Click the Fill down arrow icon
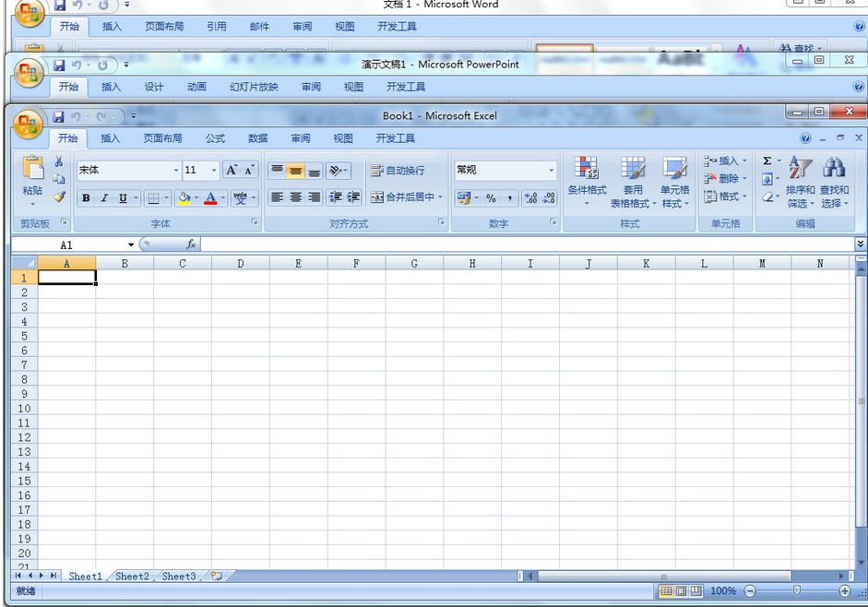 tap(767, 179)
